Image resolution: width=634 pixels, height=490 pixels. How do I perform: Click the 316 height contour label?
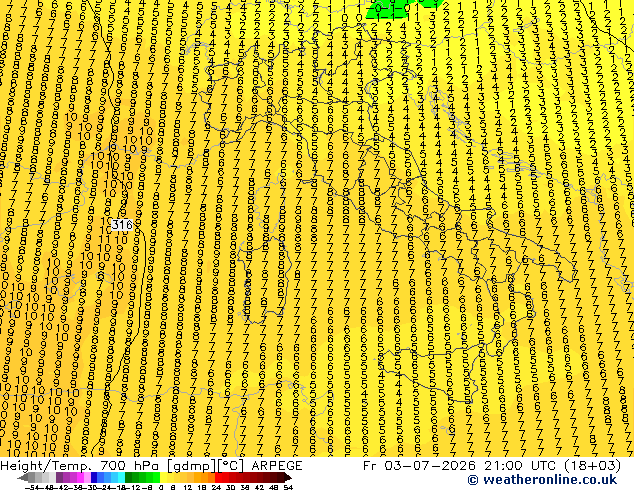point(122,225)
